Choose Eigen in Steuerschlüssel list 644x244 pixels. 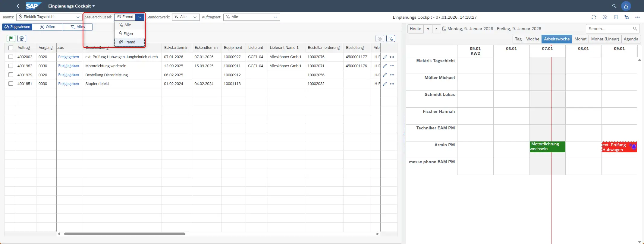point(128,33)
